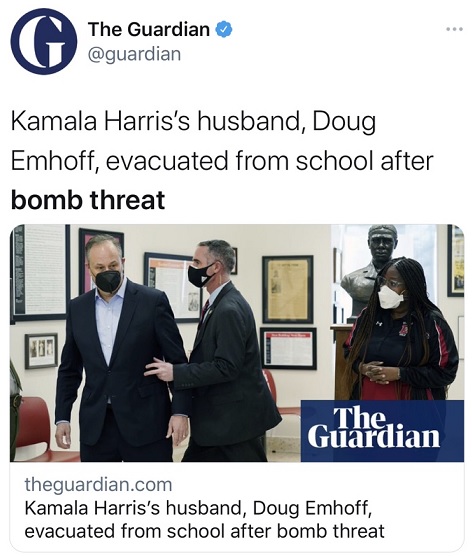Open the three-dot tweet options menu

coord(455,29)
